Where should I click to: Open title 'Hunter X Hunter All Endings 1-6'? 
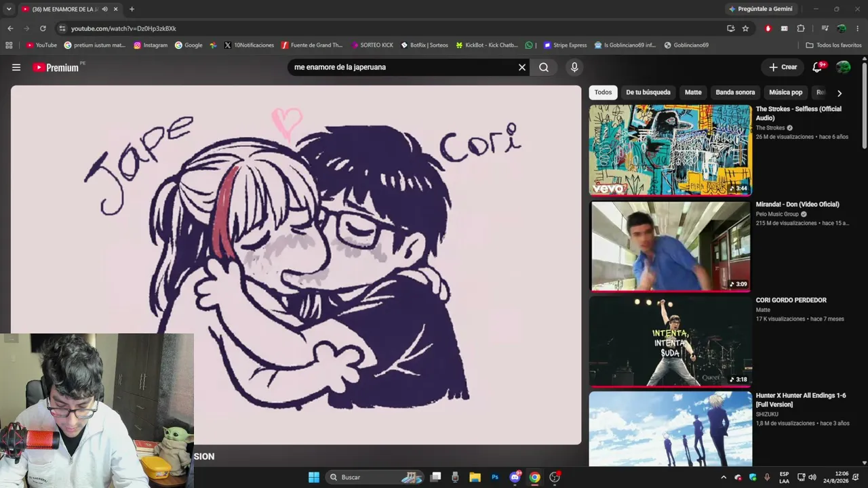coord(801,400)
